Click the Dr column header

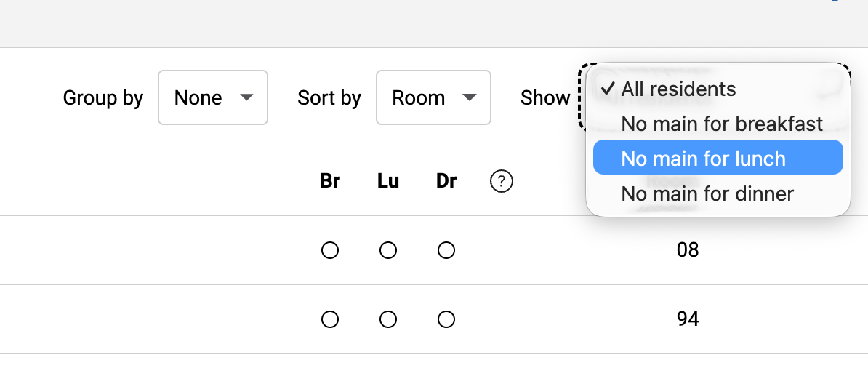446,181
